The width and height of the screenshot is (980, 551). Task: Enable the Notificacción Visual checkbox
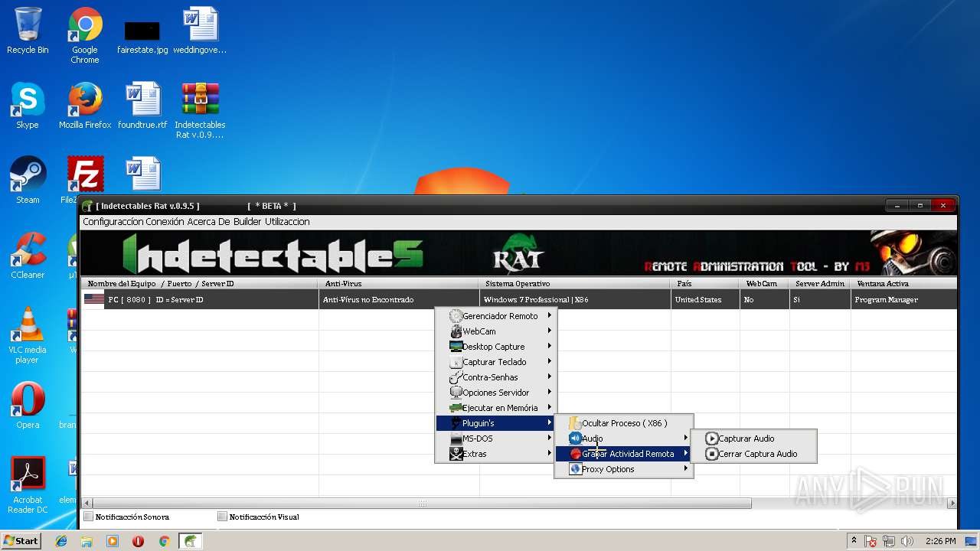(223, 517)
